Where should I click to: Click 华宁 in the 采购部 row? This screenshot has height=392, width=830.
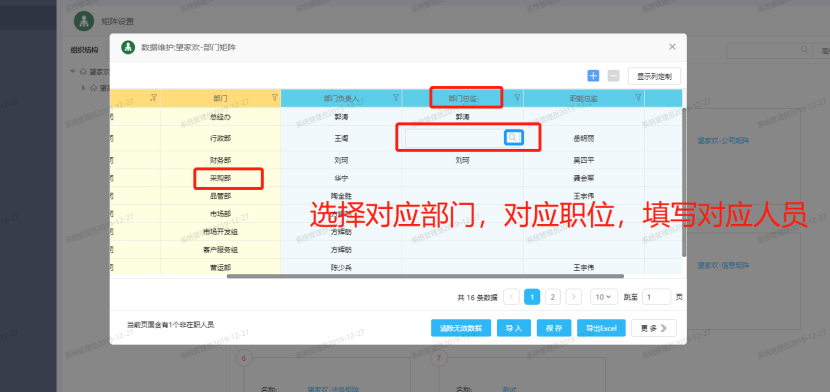tap(341, 178)
